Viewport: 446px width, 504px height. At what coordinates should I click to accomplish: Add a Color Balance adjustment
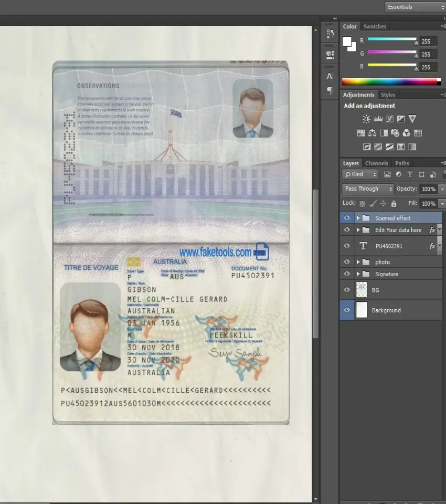pyautogui.click(x=373, y=133)
